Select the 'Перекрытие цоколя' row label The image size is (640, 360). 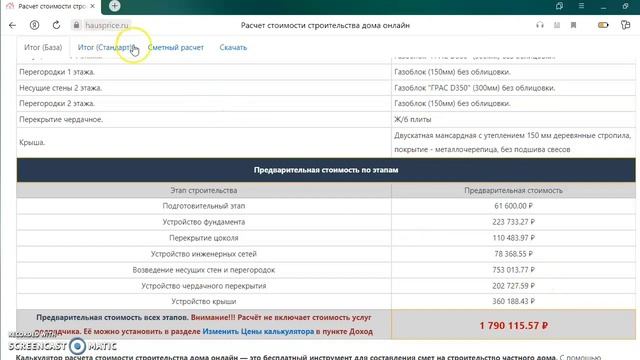pos(204,238)
